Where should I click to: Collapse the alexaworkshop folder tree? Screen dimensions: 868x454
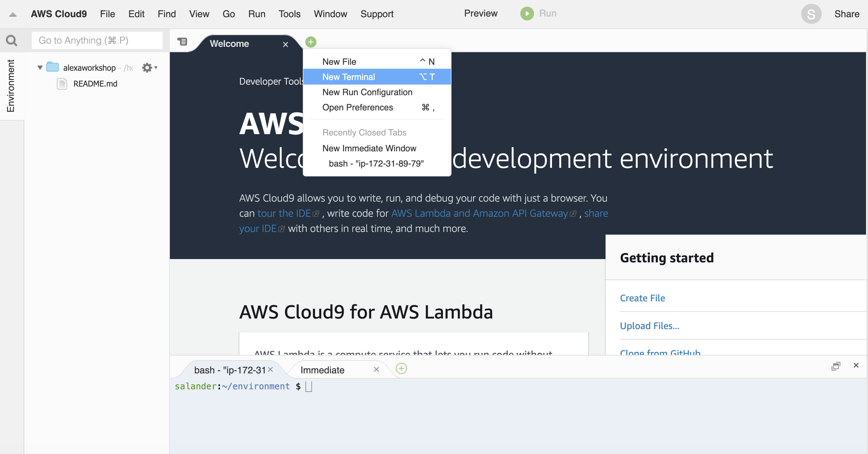(x=40, y=67)
